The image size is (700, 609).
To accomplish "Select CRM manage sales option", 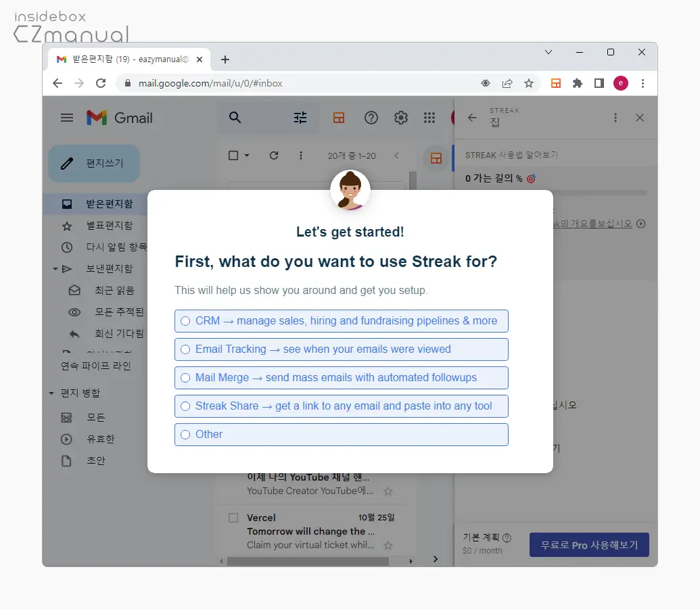I will pyautogui.click(x=341, y=321).
